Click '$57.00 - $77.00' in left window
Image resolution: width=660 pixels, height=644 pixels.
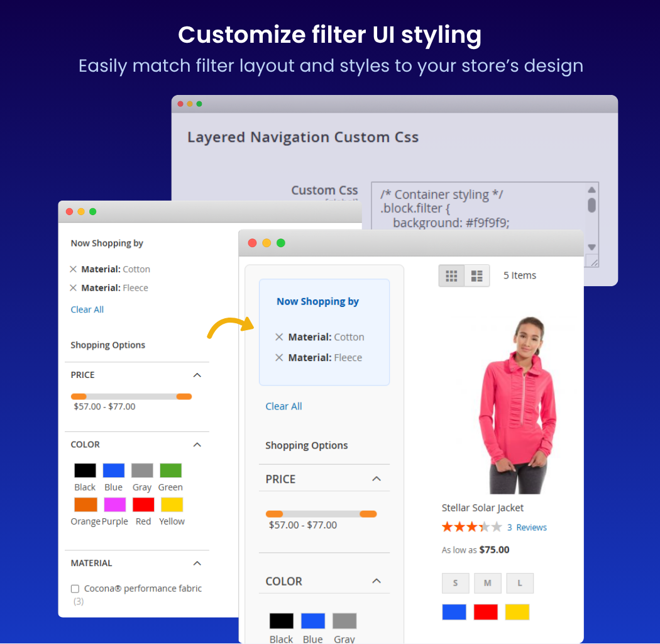tap(104, 406)
